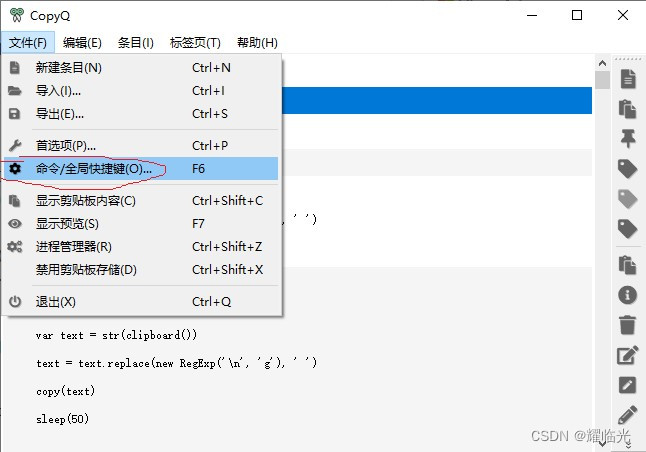This screenshot has height=452, width=646.
Task: Click the gear icon beside 命令/全局快捷键
Action: 15,169
